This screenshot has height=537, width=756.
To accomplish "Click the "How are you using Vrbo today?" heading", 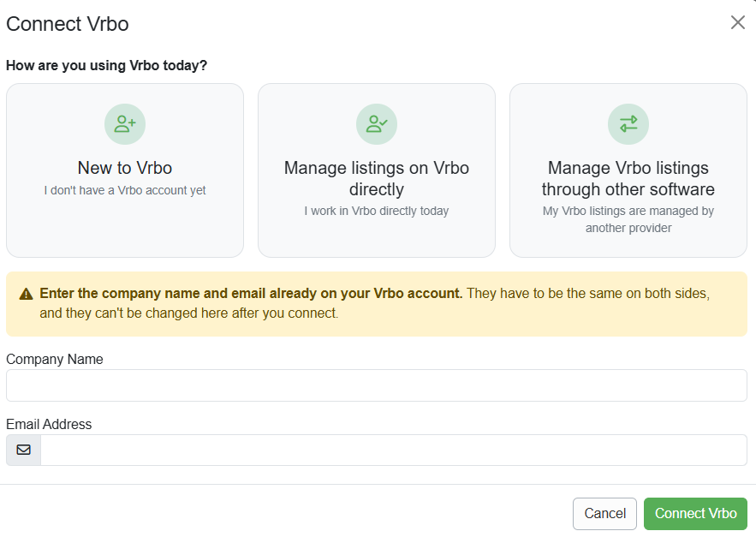I will [106, 66].
